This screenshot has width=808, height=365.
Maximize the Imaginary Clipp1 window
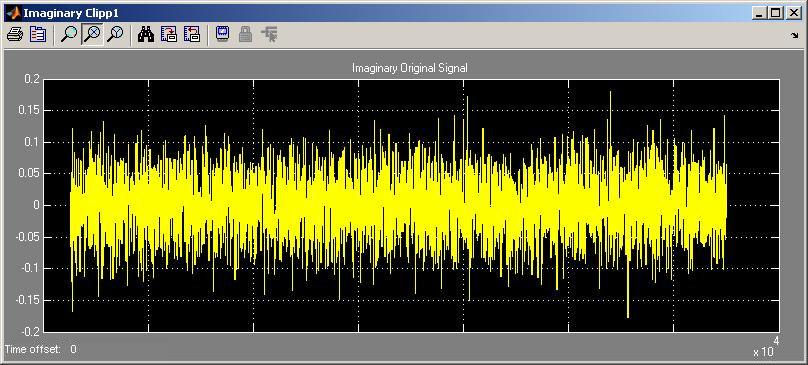[776, 13]
